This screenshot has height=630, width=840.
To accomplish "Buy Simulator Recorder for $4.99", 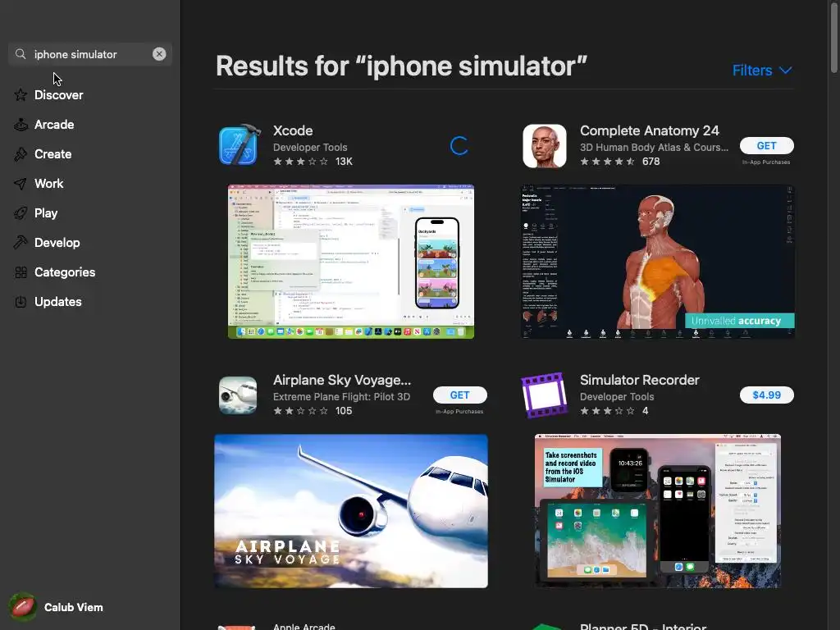I will click(767, 395).
